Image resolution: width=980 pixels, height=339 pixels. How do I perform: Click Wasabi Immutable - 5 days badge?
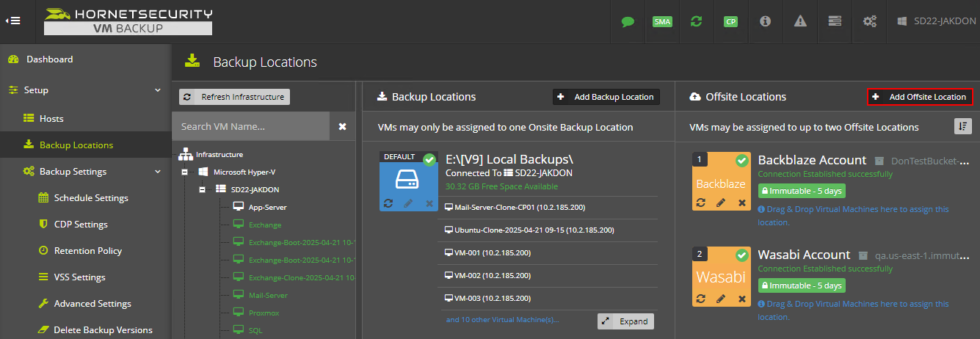(x=802, y=285)
